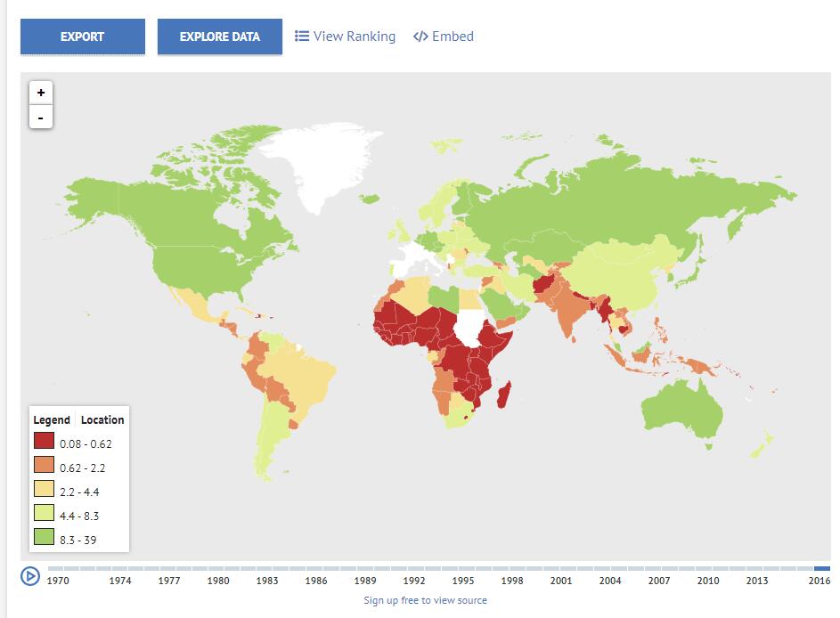Zoom in the map with plus button
Viewport: 840px width, 618px height.
[x=41, y=93]
